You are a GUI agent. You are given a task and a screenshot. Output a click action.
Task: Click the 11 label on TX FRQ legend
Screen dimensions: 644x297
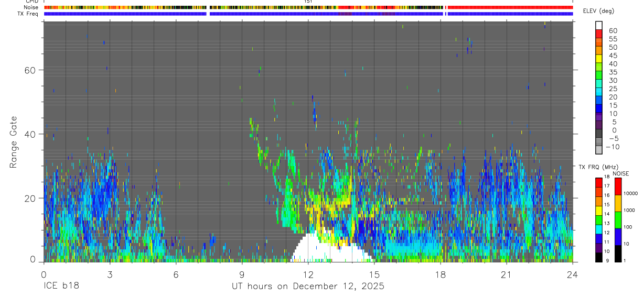click(607, 242)
